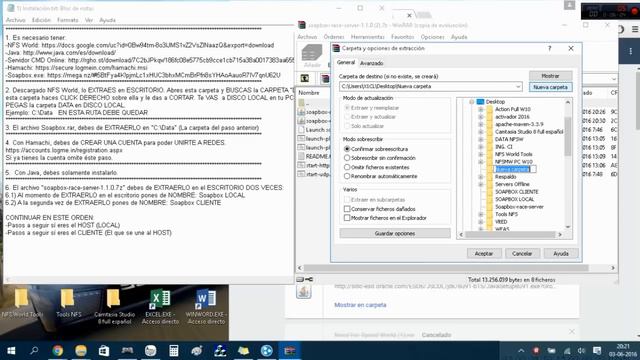Launch WINWORD.EXE desktop shortcut
The image size is (640, 360).
pyautogui.click(x=206, y=307)
